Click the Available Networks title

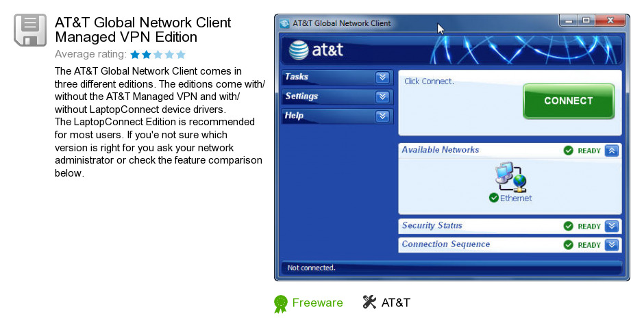coord(441,150)
